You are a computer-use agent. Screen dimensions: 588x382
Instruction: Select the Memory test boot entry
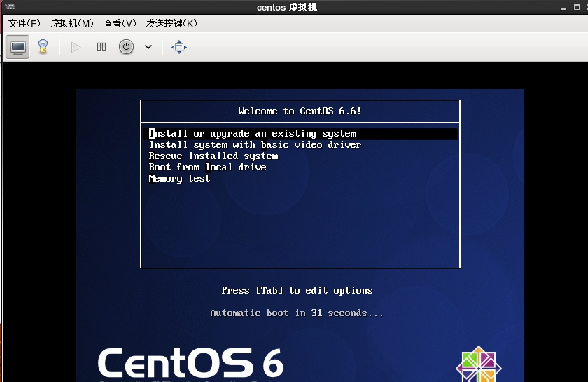(179, 179)
